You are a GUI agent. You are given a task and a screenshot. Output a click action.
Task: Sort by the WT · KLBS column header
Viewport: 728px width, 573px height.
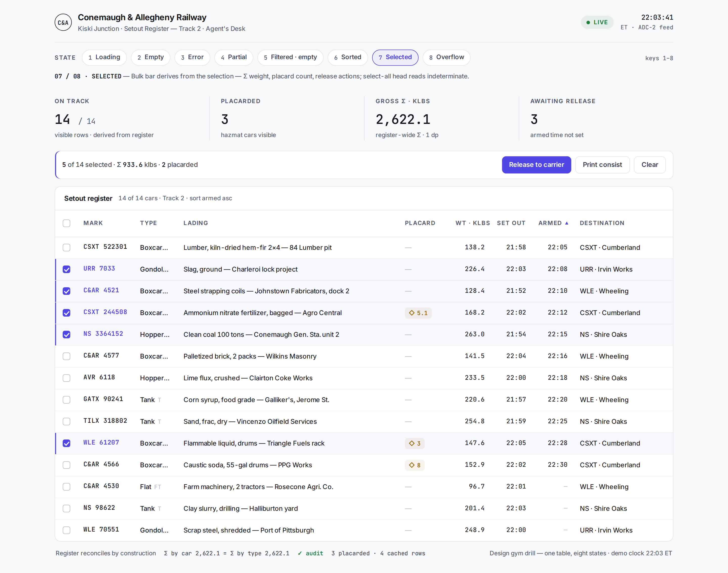point(472,223)
